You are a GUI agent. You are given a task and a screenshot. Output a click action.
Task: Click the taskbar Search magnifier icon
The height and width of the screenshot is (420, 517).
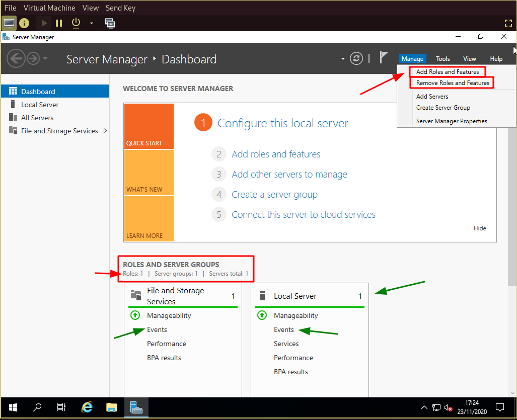(37, 407)
